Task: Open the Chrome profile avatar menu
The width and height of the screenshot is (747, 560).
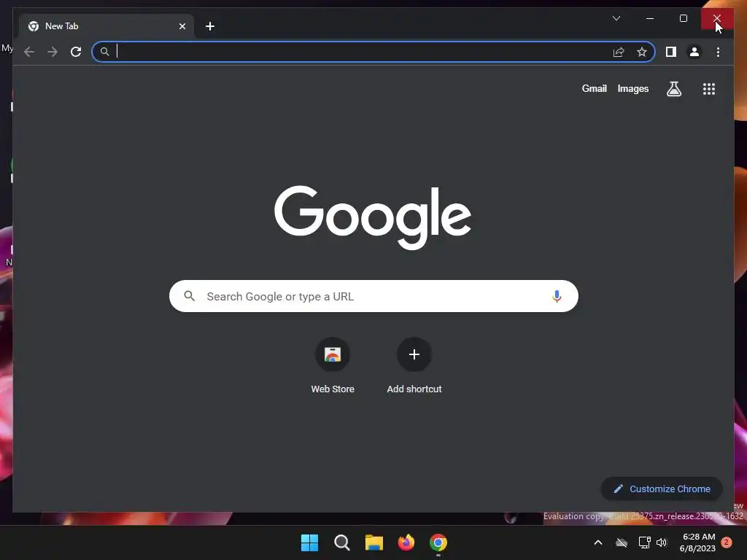Action: (x=694, y=52)
